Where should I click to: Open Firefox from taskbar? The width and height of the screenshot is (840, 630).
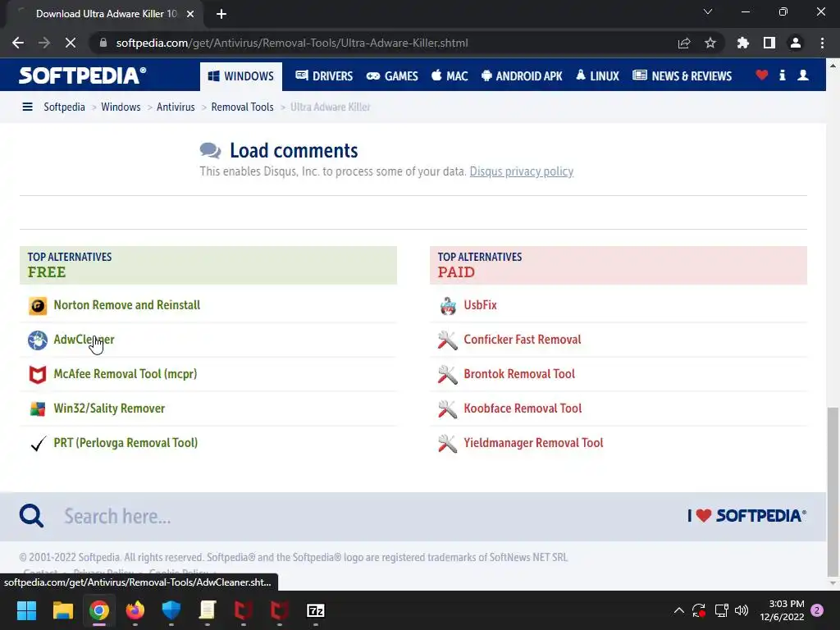pos(135,610)
